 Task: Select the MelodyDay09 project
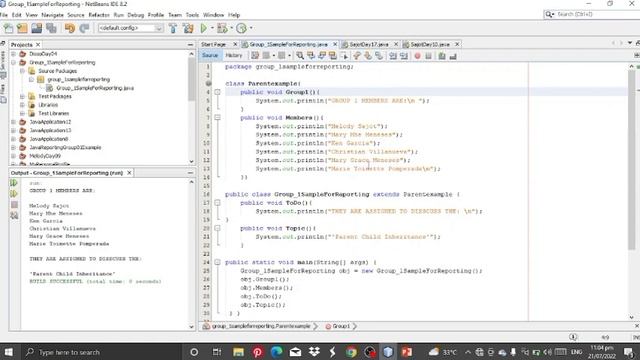[45, 156]
